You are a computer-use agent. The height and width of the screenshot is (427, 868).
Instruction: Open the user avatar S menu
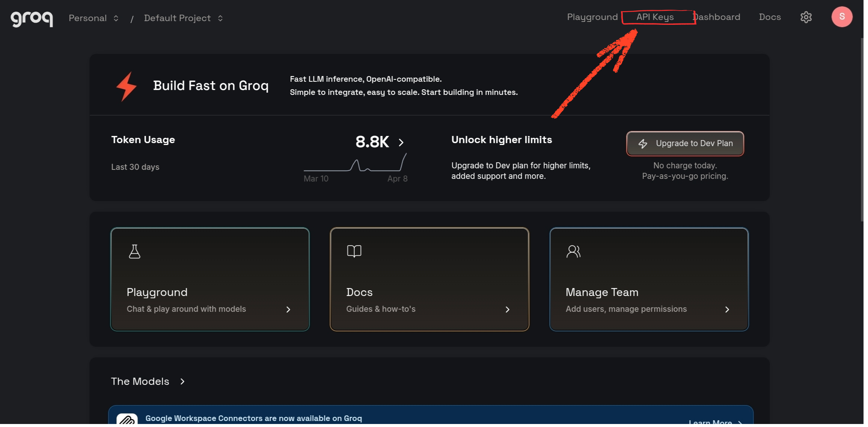click(842, 17)
